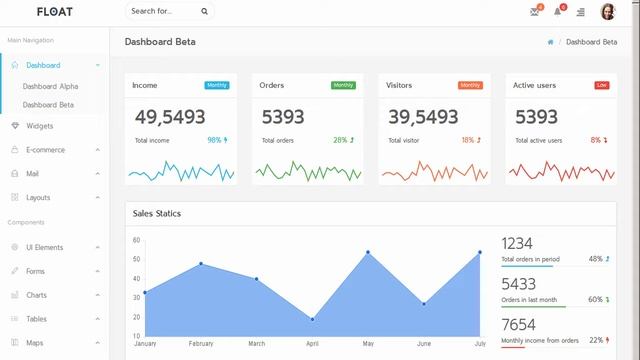
Task: Collapse the Dashboard submenu chevron
Action: (x=98, y=65)
